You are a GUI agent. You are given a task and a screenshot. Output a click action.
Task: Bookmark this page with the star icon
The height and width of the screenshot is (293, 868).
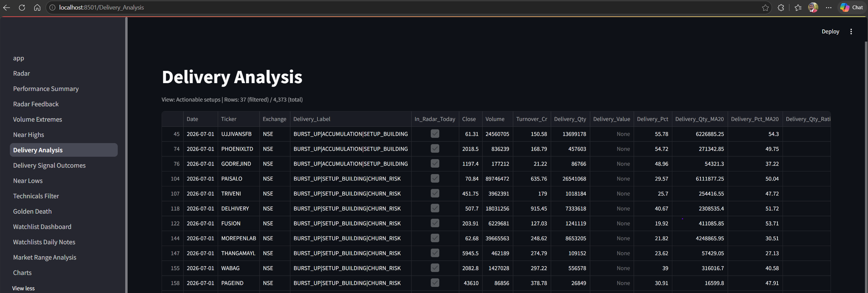coord(765,7)
